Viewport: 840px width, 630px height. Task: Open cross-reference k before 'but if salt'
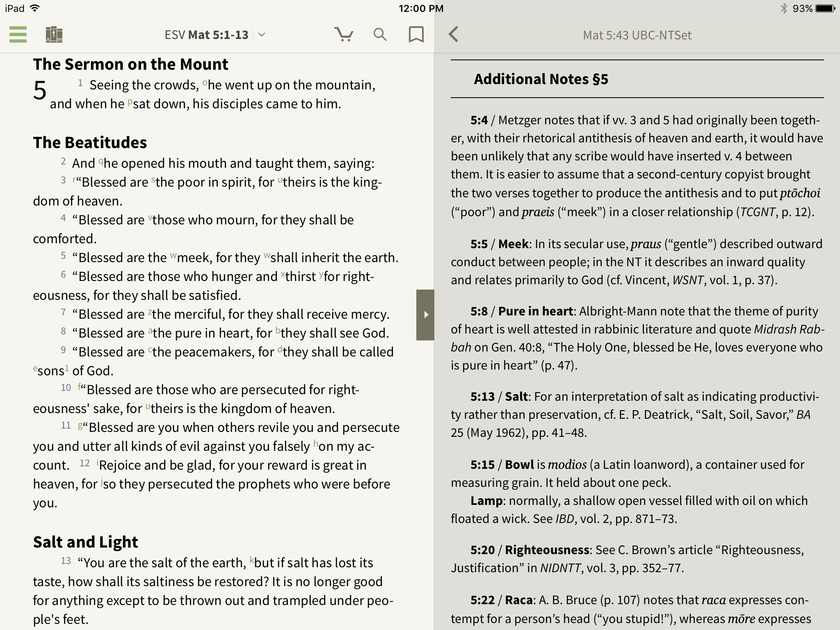pyautogui.click(x=252, y=559)
